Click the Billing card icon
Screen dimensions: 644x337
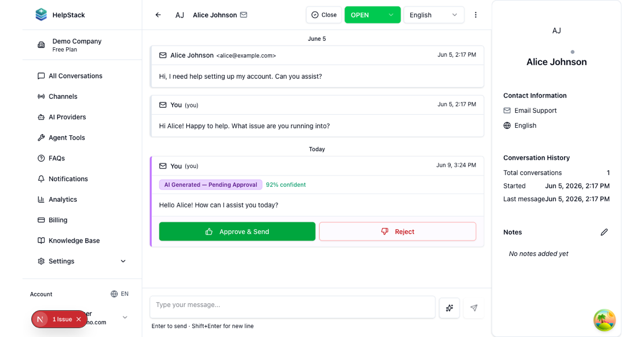[x=41, y=220]
